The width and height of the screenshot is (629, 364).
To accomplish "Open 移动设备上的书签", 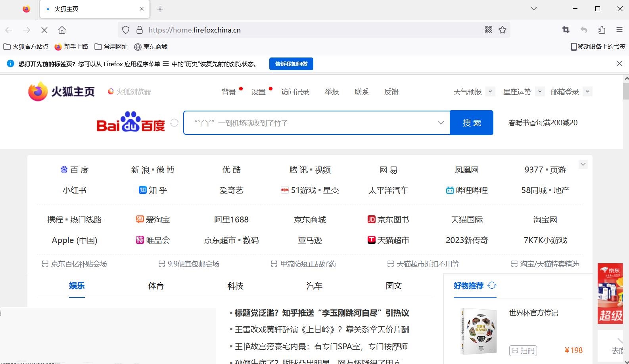I will pyautogui.click(x=598, y=47).
